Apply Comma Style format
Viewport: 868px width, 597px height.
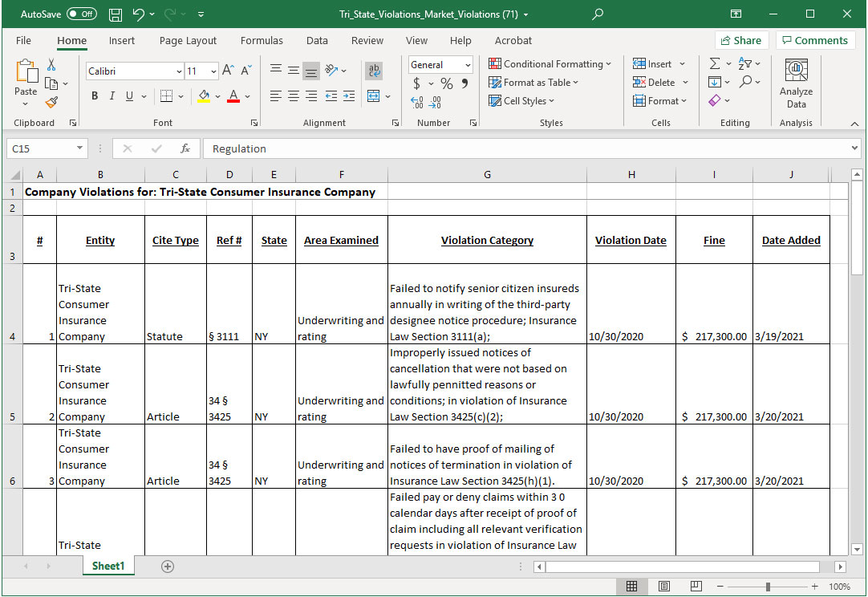(x=465, y=83)
